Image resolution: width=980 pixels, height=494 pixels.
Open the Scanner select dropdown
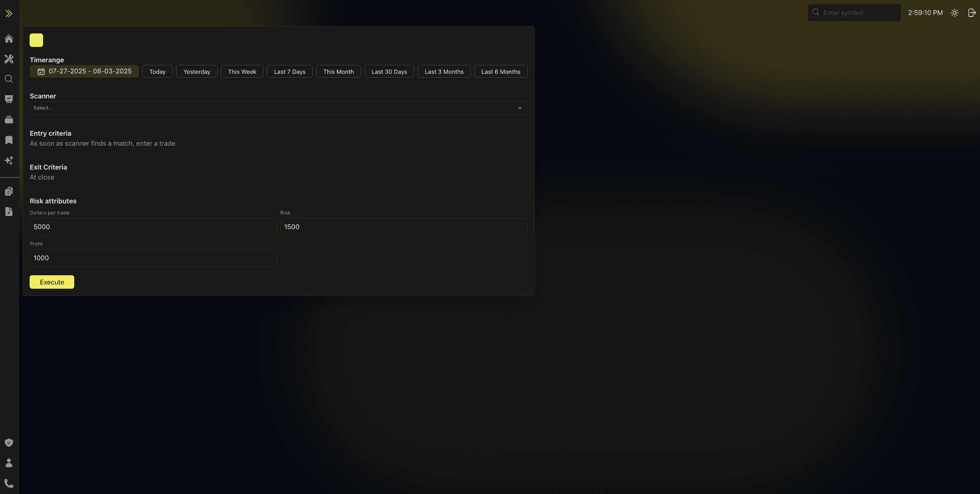tap(278, 108)
